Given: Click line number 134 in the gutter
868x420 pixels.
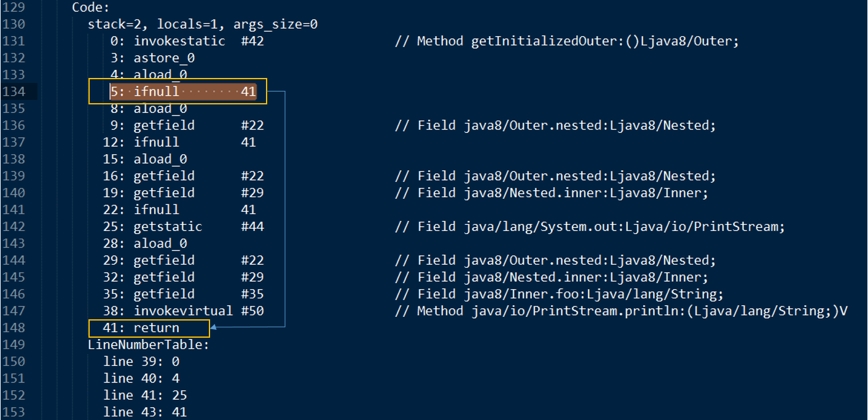Looking at the screenshot, I should pyautogui.click(x=14, y=92).
